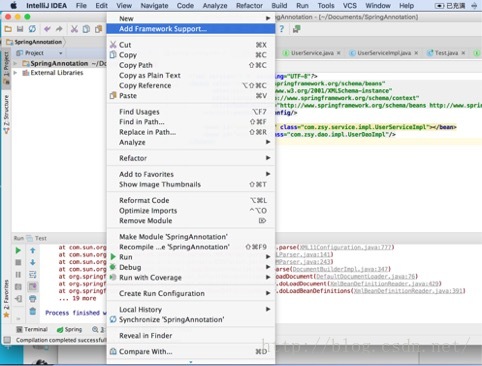The image size is (482, 366).
Task: Click the green Run play button in Run panel
Action: pyautogui.click(x=18, y=251)
